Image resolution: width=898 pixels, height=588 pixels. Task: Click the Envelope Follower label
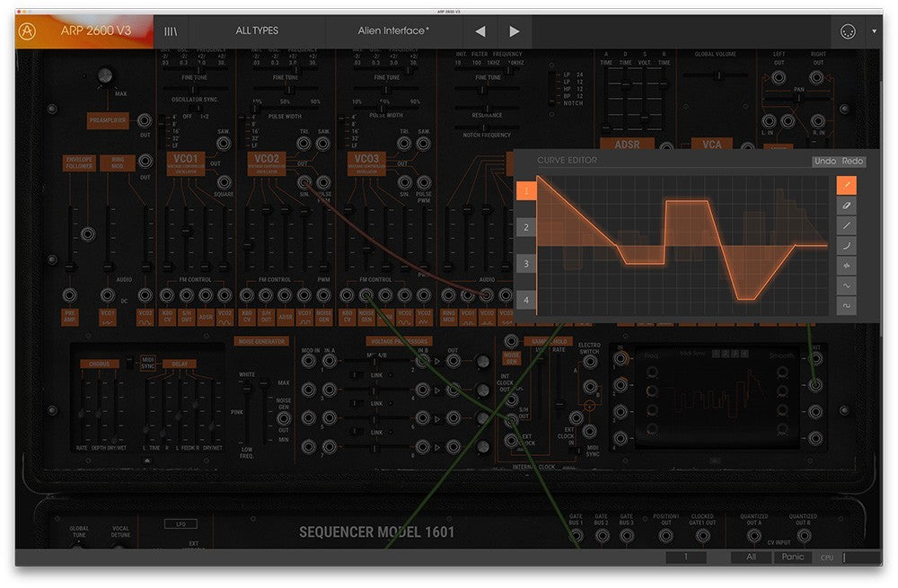[x=79, y=162]
